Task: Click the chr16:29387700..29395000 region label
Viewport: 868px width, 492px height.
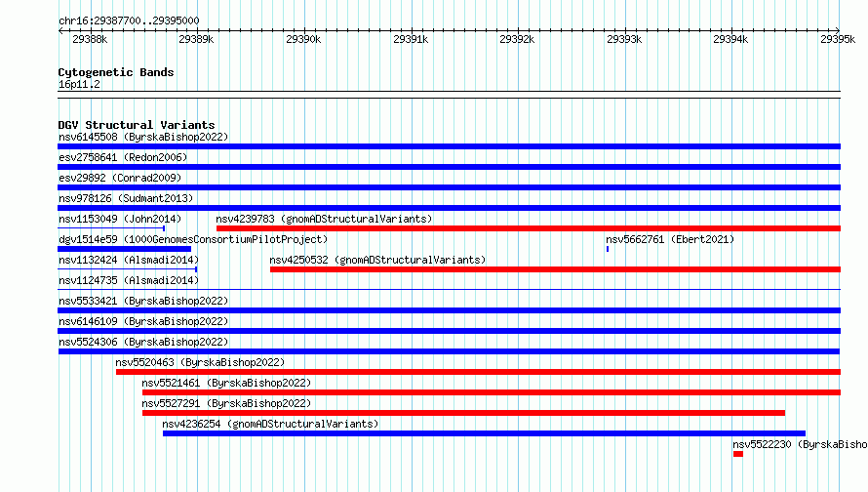Action: coord(129,20)
